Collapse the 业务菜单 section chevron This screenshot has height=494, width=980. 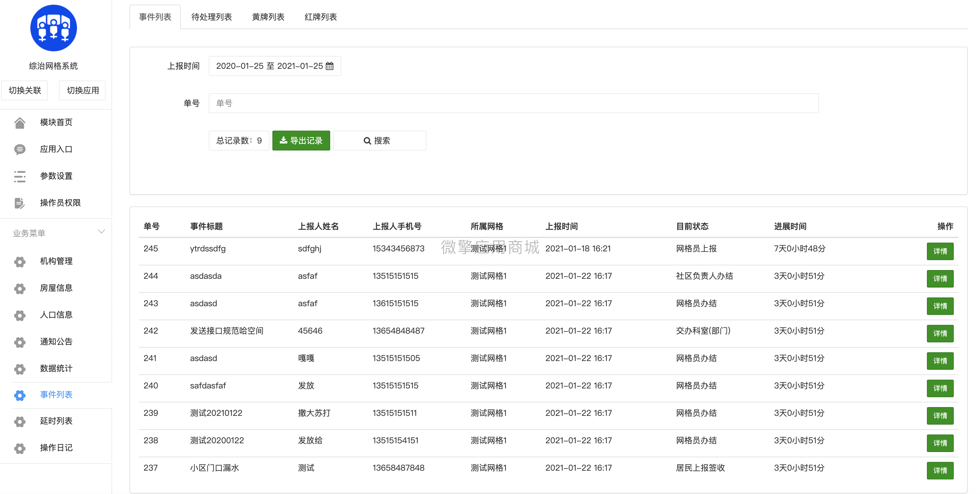click(101, 232)
